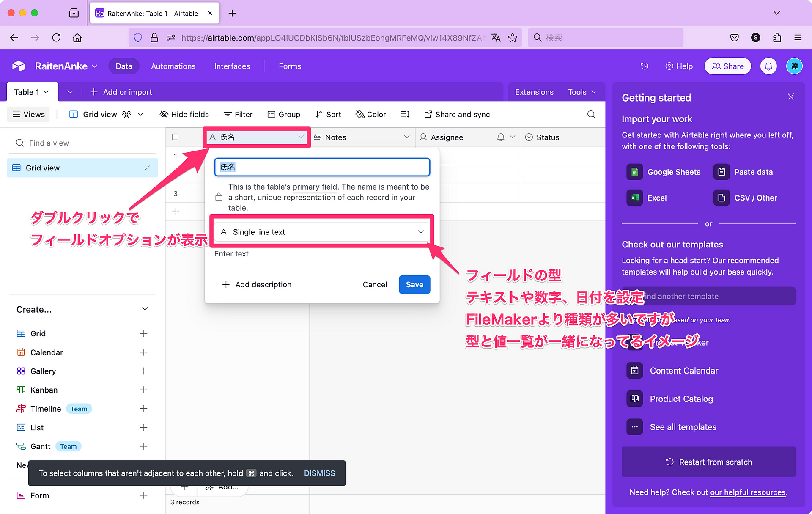Screen dimensions: 812x514
Task: Open the table list chevron beside Table 1
Action: [70, 92]
